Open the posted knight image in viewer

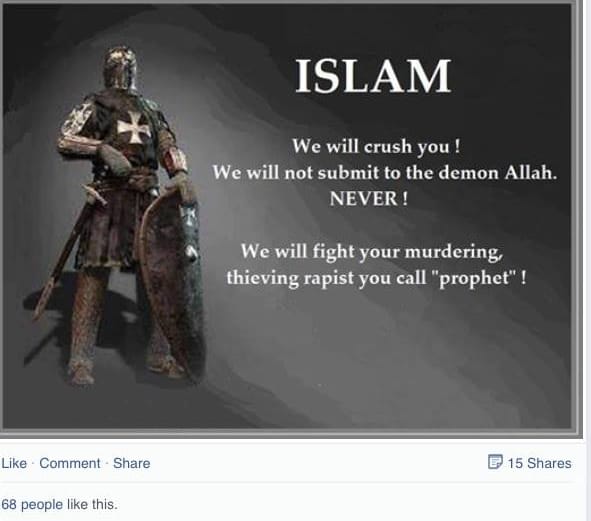[x=288, y=216]
